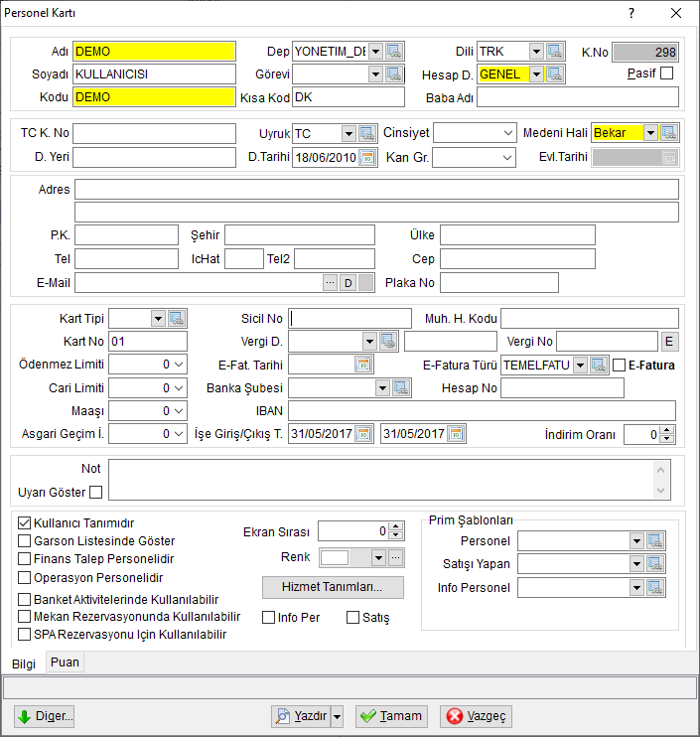The image size is (700, 737).
Task: Click the help question mark icon
Action: pos(631,13)
